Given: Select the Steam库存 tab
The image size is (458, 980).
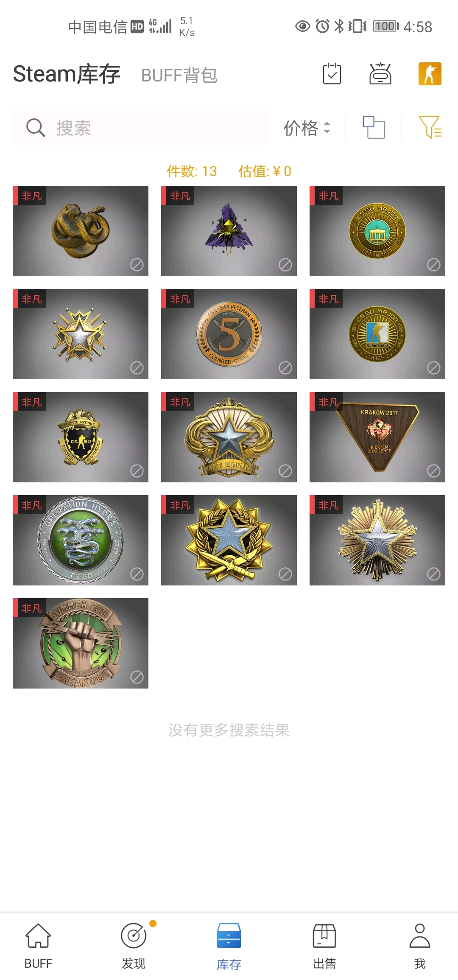Looking at the screenshot, I should (x=67, y=74).
